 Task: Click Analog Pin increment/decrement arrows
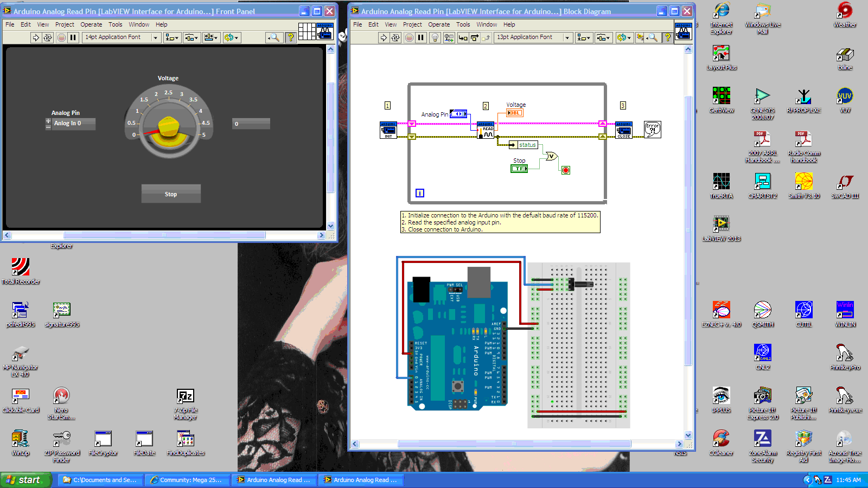(48, 124)
